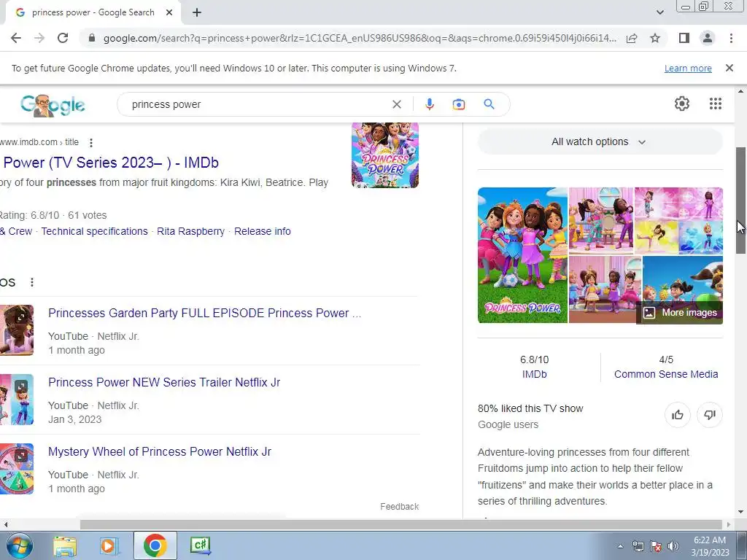The height and width of the screenshot is (560, 747).
Task: Open the Chrome profile avatar icon
Action: (708, 38)
